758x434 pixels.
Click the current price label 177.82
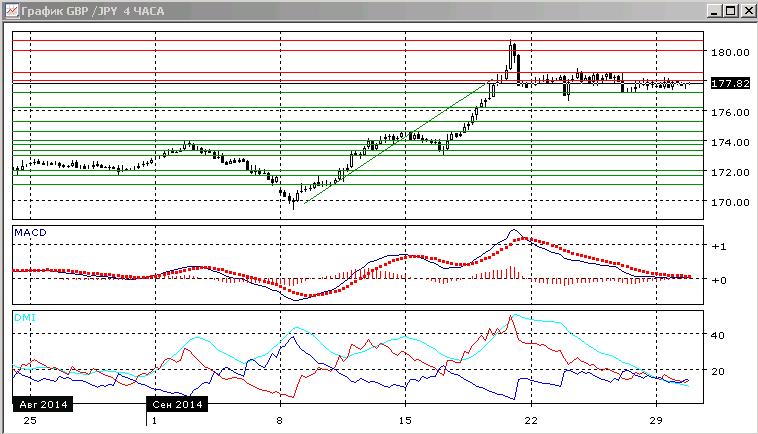pyautogui.click(x=730, y=84)
